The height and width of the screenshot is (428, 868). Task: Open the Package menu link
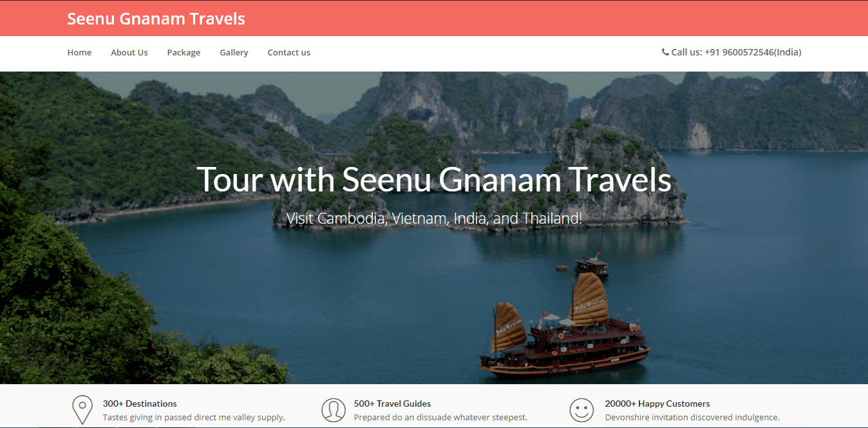(x=184, y=53)
